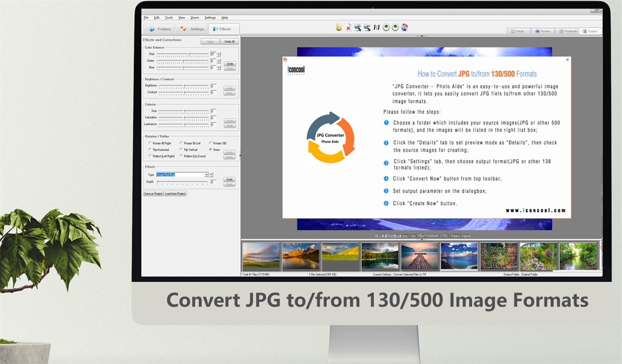
Task: Click the green next image arrow icon
Action: tap(395, 27)
